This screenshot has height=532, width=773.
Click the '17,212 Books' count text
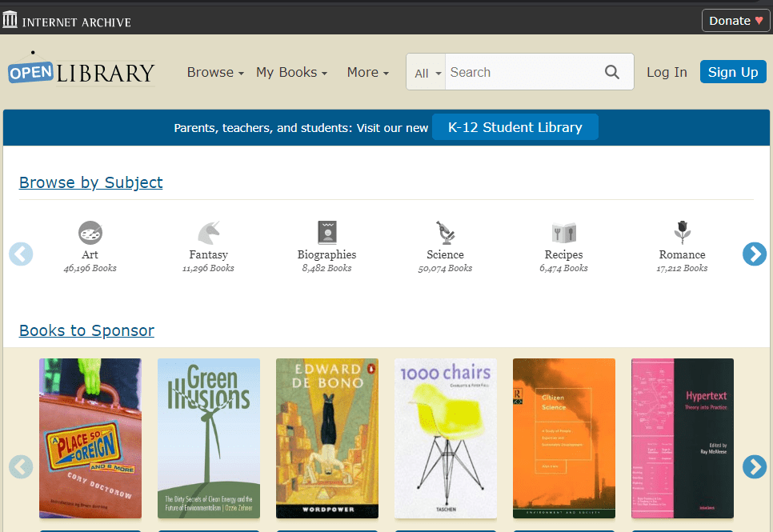tap(683, 268)
